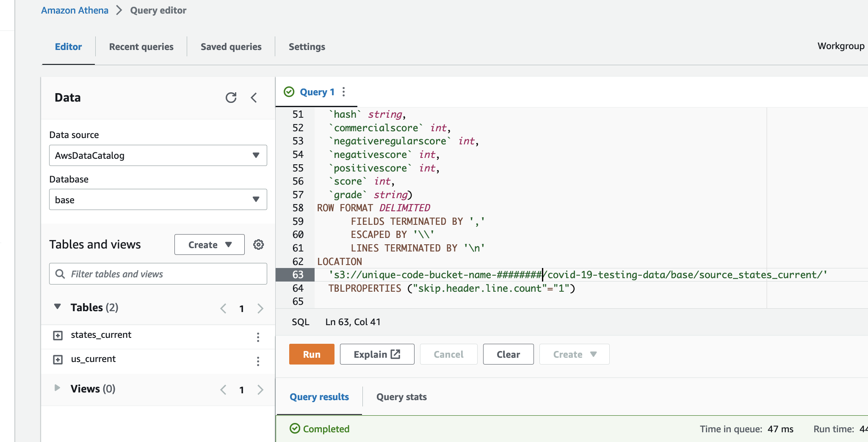
Task: Click the Query editor breadcrumb text
Action: coord(158,10)
